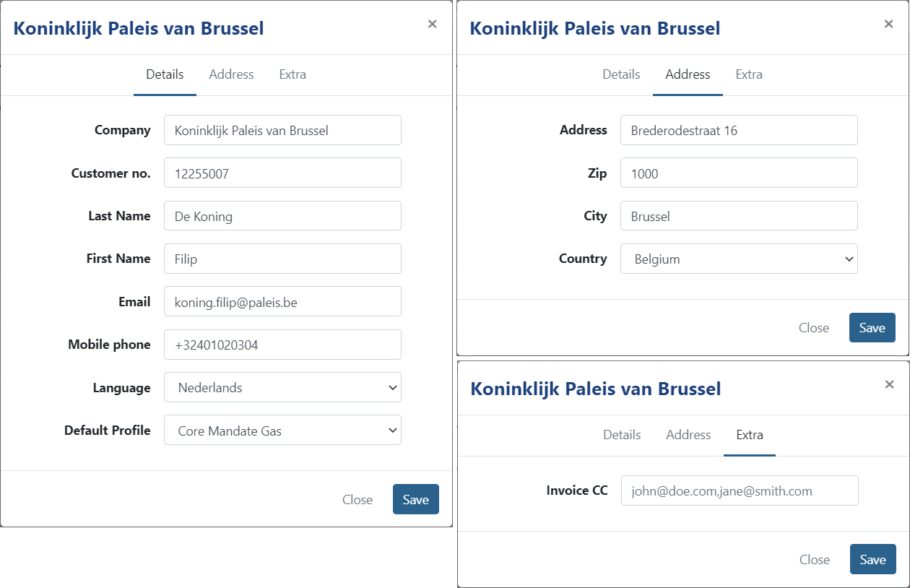This screenshot has height=588, width=910.
Task: Dismiss the Invoice CC dialog using X
Action: [889, 384]
